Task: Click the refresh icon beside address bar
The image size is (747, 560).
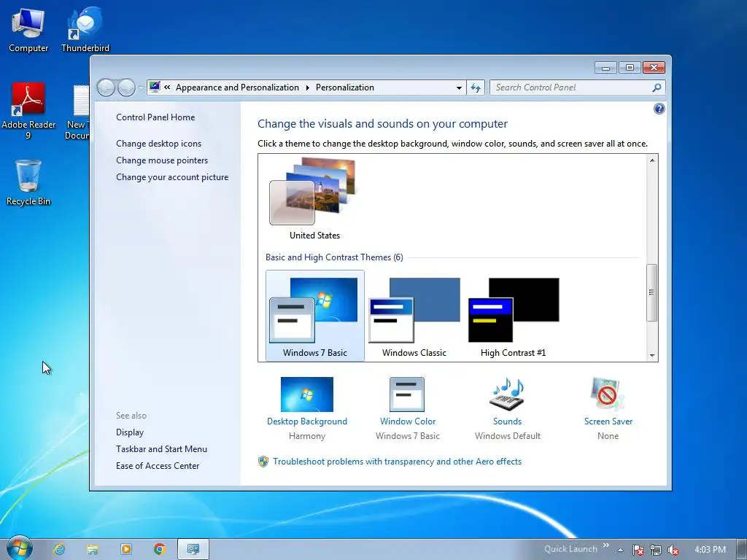Action: [476, 87]
